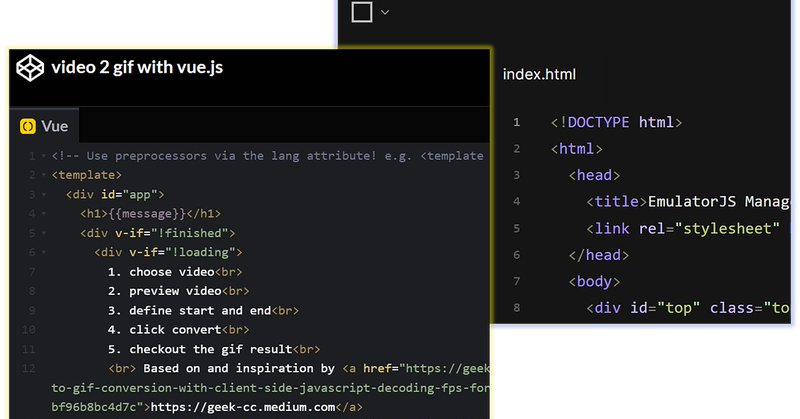Click line number 1 in the index.html gutter
Screen dimensions: 800x419
coord(516,122)
